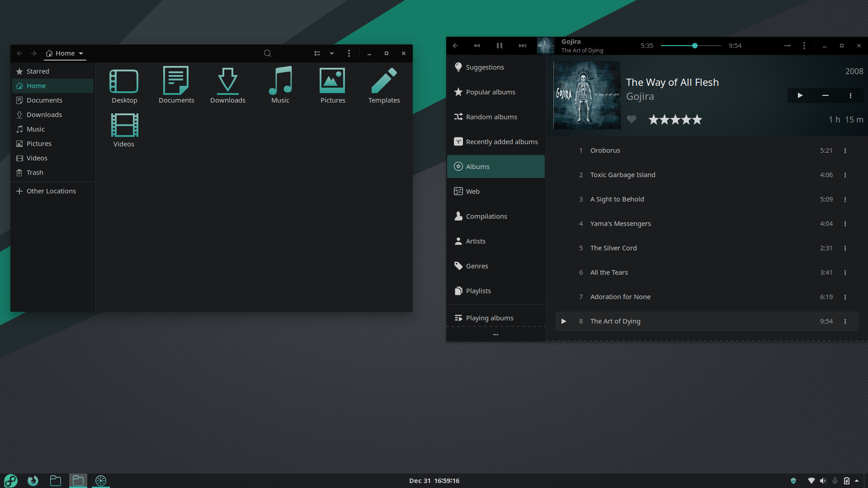
Task: Select the Downloads folder icon
Action: (x=228, y=81)
